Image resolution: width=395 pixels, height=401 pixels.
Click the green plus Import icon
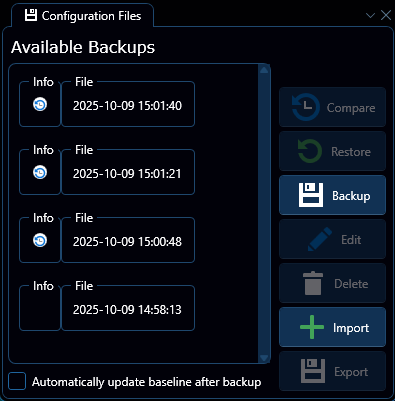[x=312, y=327]
